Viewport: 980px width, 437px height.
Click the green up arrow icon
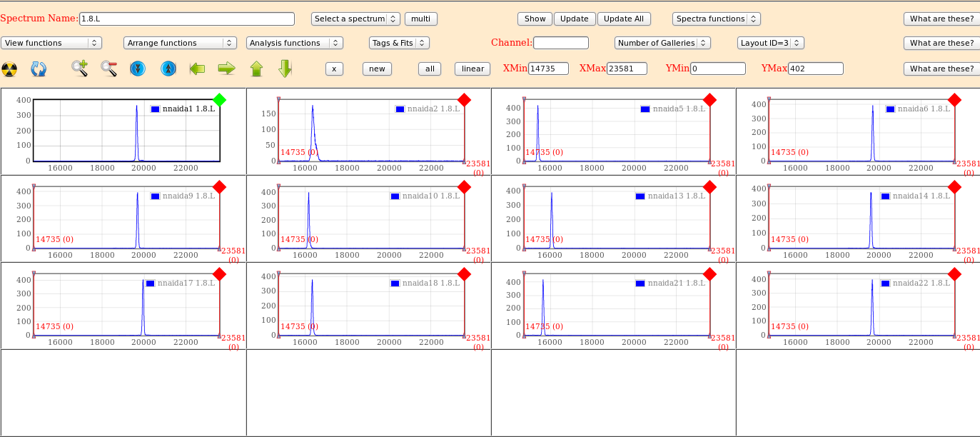coord(256,69)
